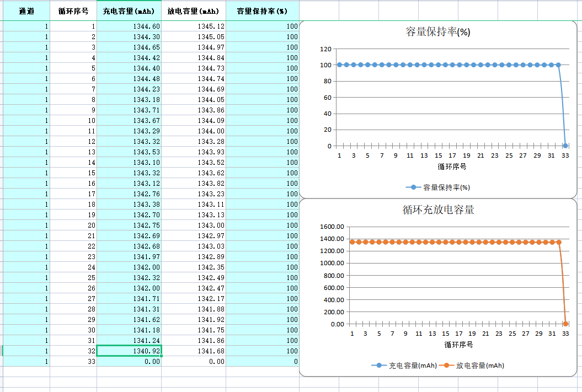The height and width of the screenshot is (392, 582).
Task: Select the 通道 column header cell
Action: tap(26, 11)
